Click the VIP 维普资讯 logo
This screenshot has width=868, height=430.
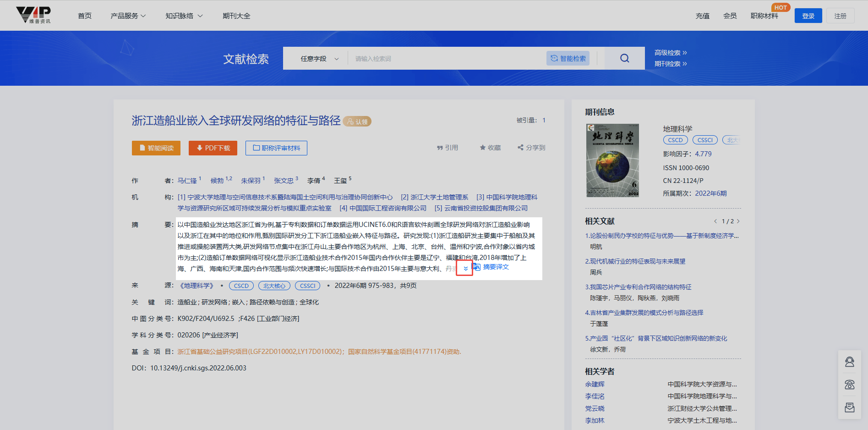click(x=33, y=15)
